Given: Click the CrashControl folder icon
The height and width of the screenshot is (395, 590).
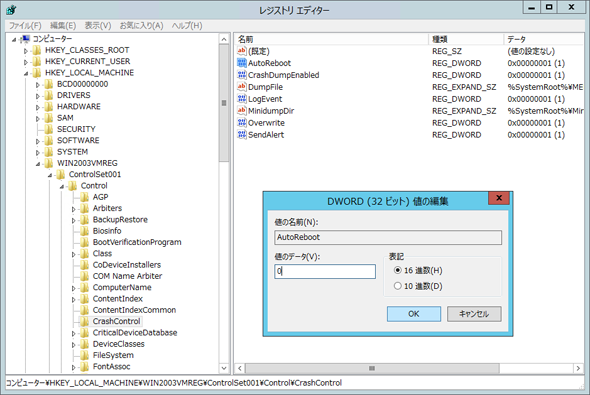Looking at the screenshot, I should coord(85,321).
